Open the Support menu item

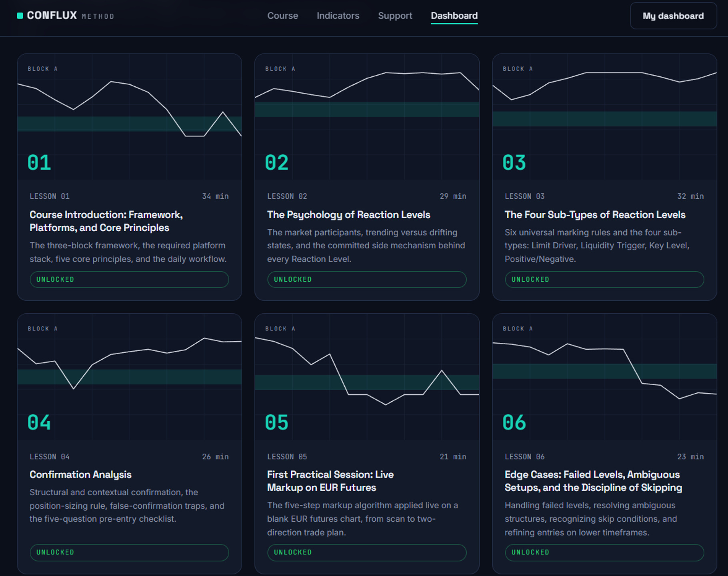[395, 16]
